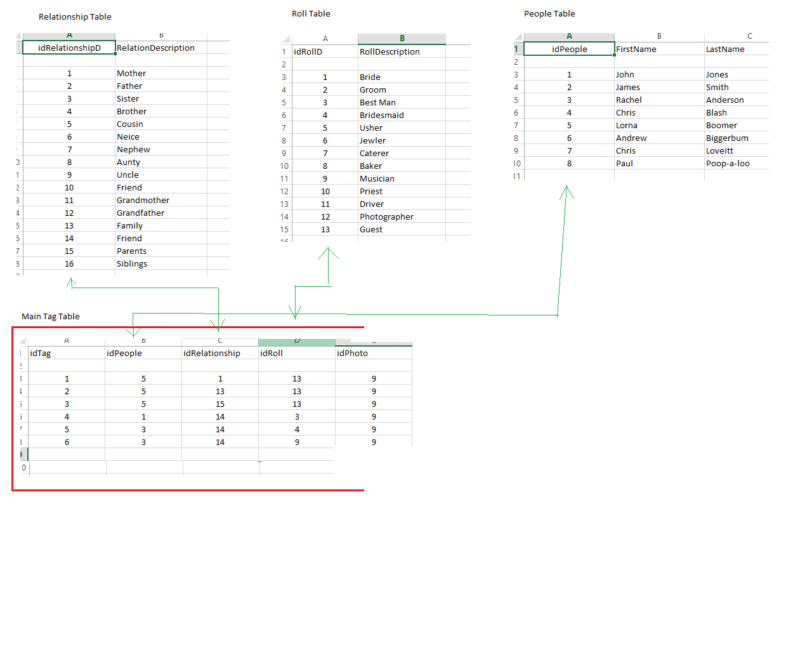
Task: Select the Driver cell
Action: tap(402, 204)
